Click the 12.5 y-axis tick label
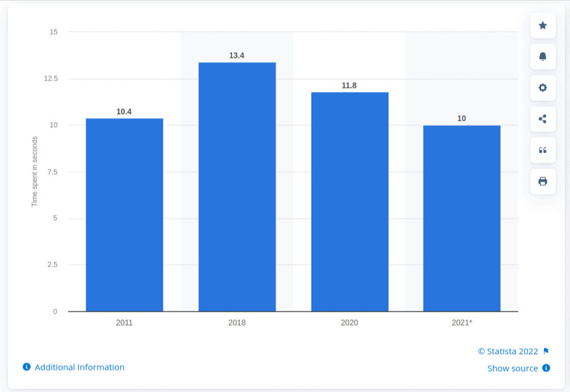The width and height of the screenshot is (570, 392). 51,78
